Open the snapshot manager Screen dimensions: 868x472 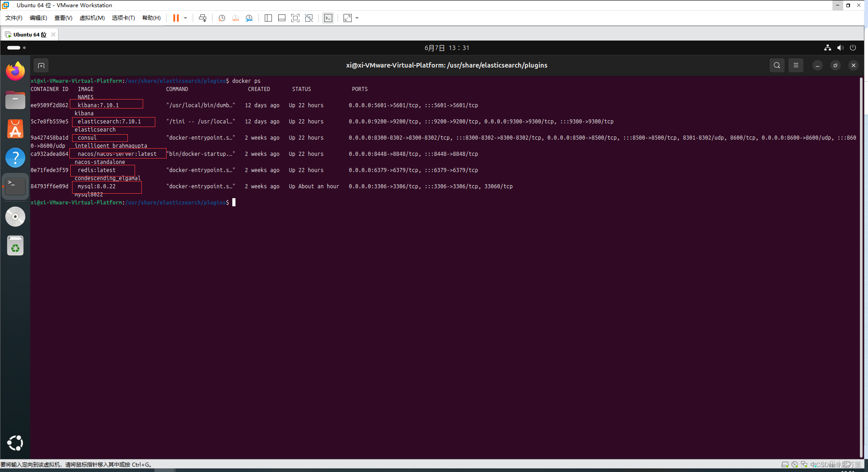point(249,18)
